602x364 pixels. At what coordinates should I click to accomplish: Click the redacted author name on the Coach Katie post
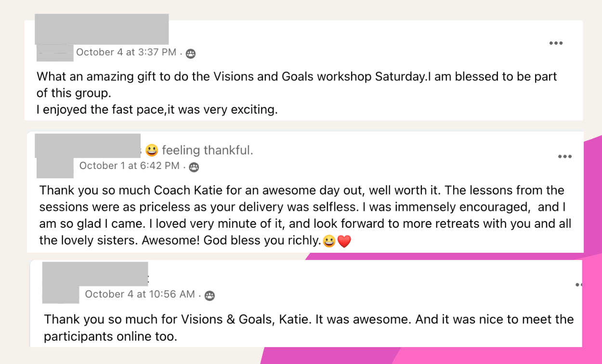click(88, 145)
